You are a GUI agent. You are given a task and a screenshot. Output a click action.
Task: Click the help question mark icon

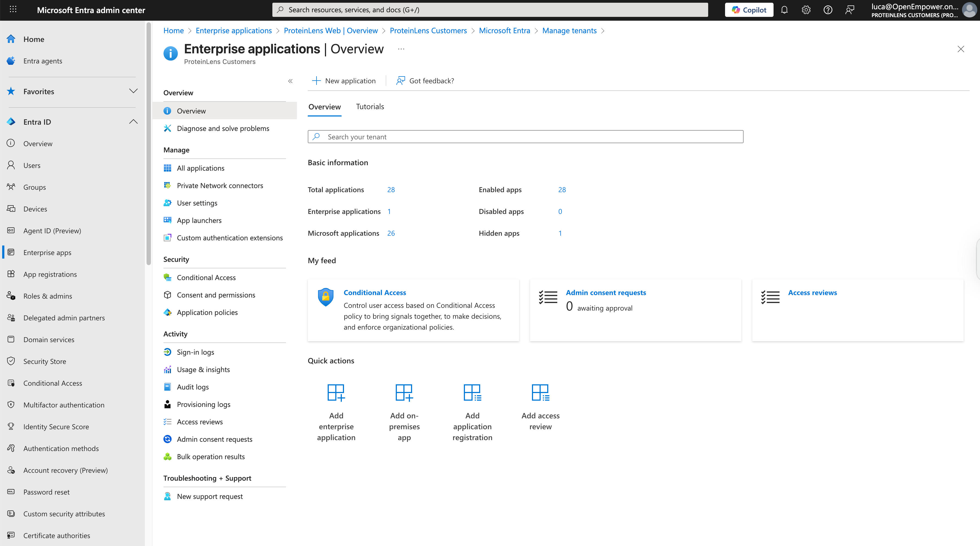(x=828, y=10)
